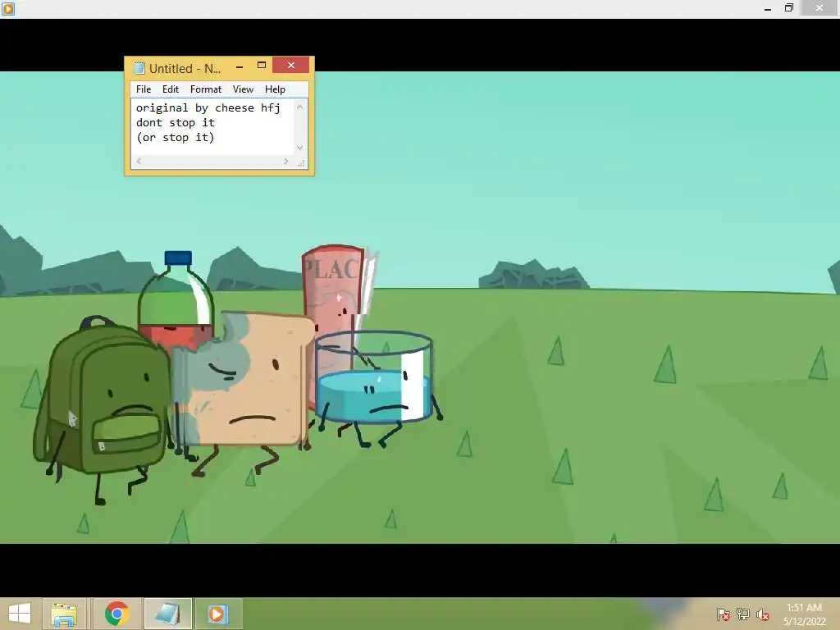
Task: Switch to Notepad in the taskbar
Action: [167, 614]
